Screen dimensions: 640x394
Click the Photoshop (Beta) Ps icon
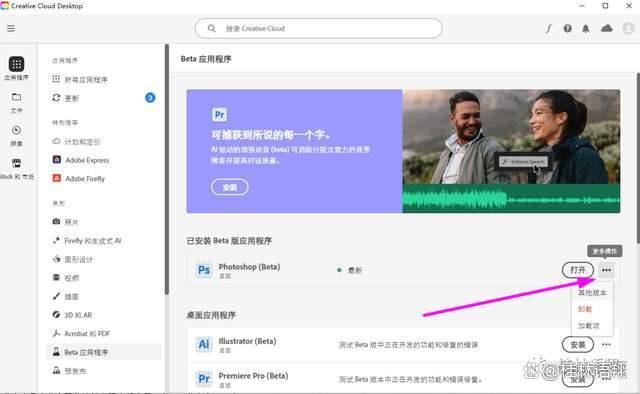click(204, 270)
